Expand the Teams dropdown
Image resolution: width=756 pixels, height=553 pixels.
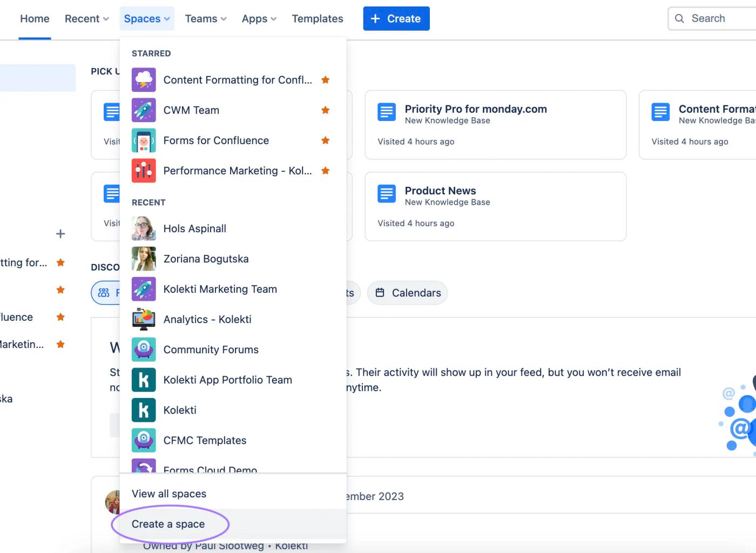click(x=206, y=18)
